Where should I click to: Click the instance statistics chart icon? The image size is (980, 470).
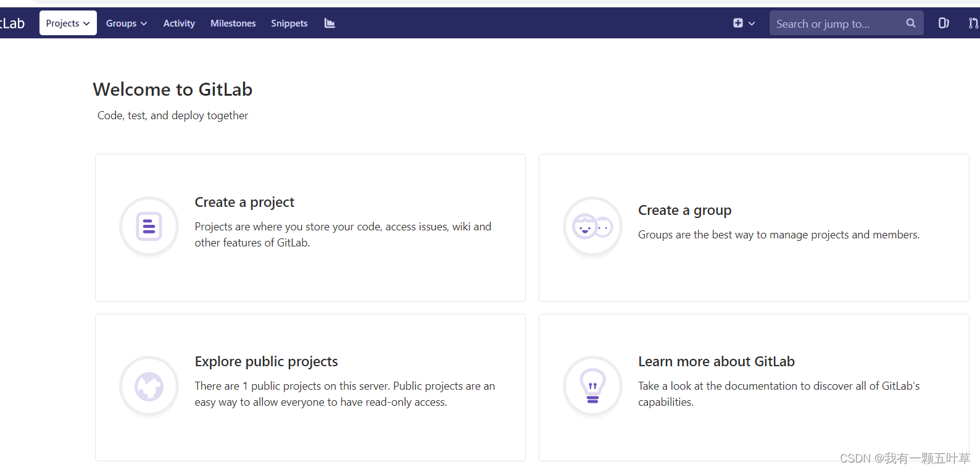click(x=330, y=23)
